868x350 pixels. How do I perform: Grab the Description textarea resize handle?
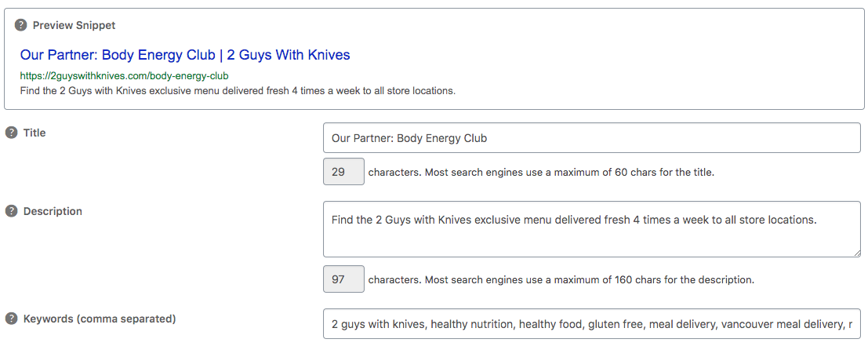855,252
